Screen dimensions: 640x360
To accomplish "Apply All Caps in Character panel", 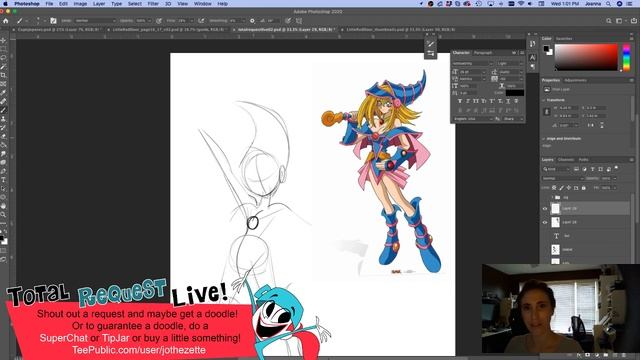I will pos(476,101).
